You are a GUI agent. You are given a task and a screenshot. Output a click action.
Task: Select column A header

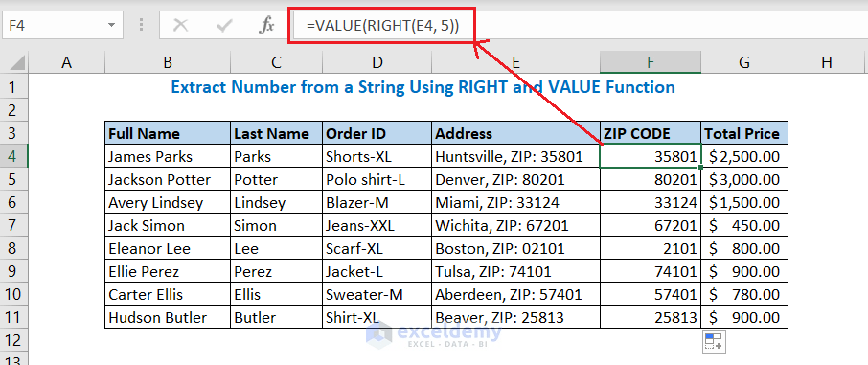coord(66,62)
